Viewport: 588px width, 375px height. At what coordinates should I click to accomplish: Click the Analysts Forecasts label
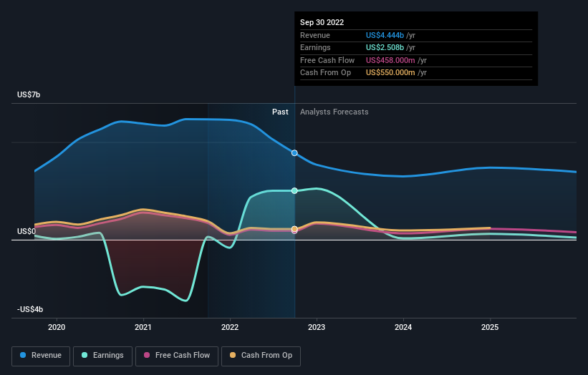coord(334,112)
